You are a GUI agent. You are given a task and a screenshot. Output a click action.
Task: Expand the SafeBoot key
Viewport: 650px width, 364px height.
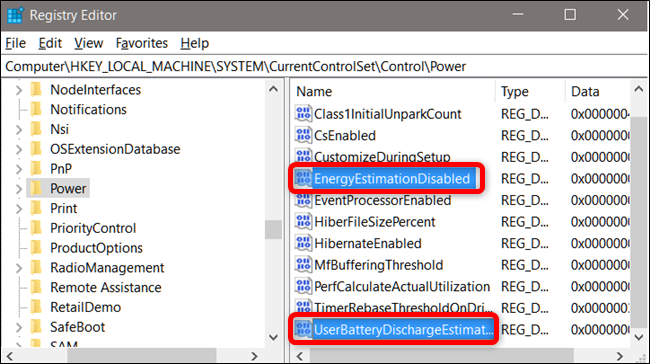point(19,328)
